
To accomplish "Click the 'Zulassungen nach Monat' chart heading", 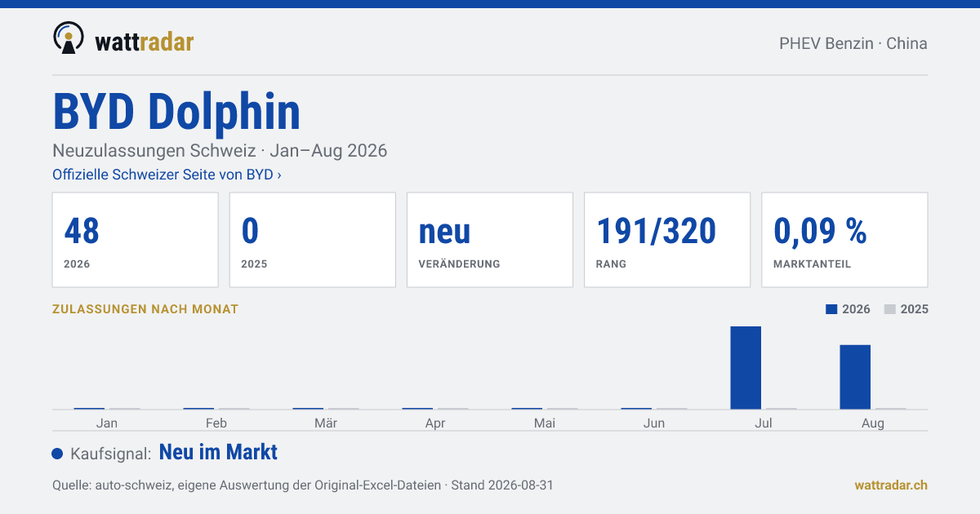I will (x=145, y=309).
